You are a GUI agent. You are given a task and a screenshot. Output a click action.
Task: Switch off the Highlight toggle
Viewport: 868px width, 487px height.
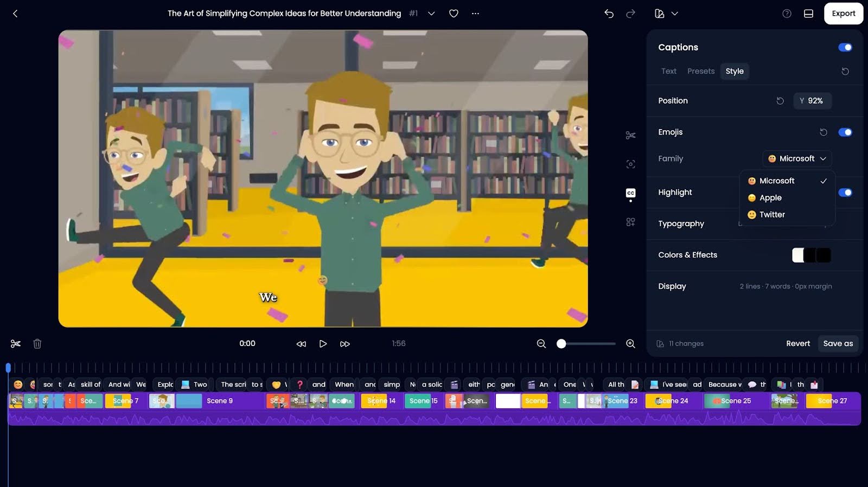(x=845, y=193)
